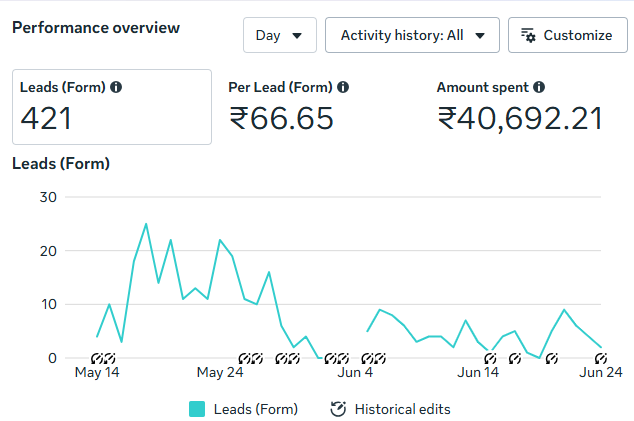The image size is (634, 421).
Task: Click the Leads (Form) chart title
Action: (x=61, y=164)
